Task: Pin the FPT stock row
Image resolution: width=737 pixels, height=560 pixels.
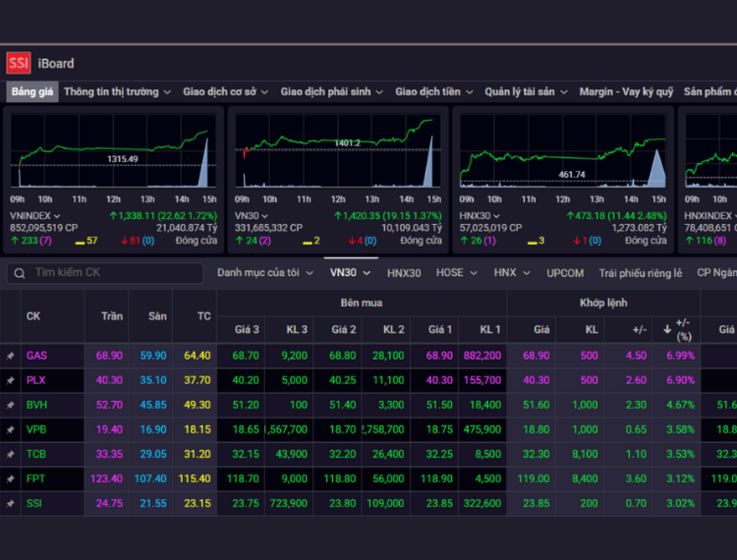Action: 10,479
